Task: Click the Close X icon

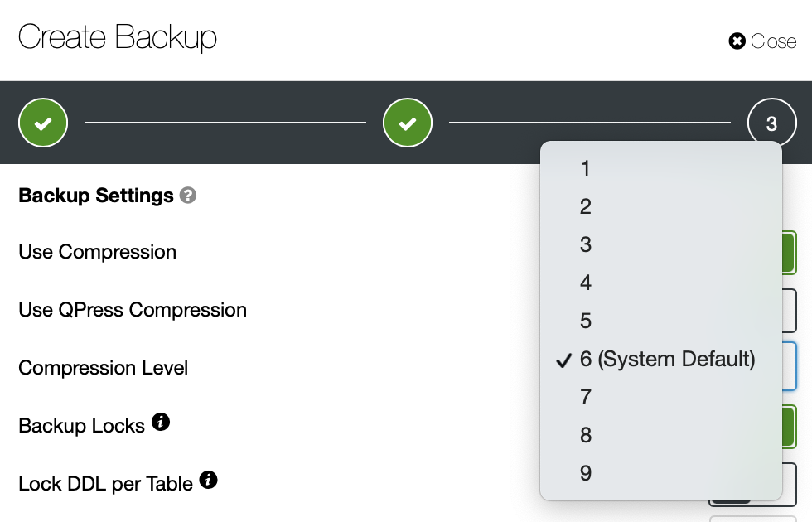Action: [x=737, y=41]
